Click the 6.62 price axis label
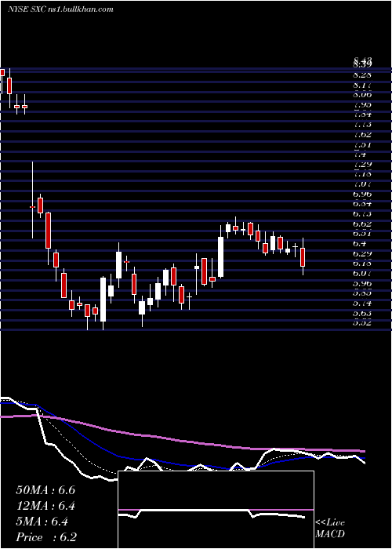Image resolution: width=392 pixels, height=549 pixels. click(362, 224)
